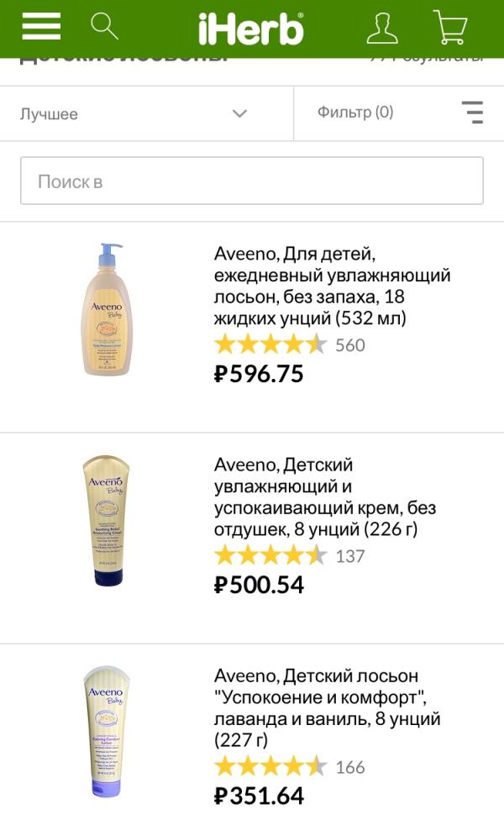Viewport: 504px width, 825px height.
Task: Tap the search magnifier icon
Action: click(104, 26)
